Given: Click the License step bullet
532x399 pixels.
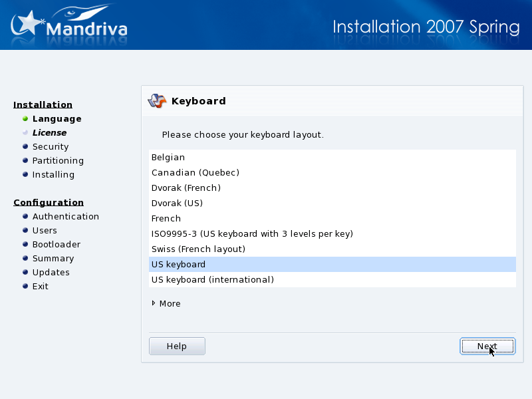Looking at the screenshot, I should [x=25, y=133].
